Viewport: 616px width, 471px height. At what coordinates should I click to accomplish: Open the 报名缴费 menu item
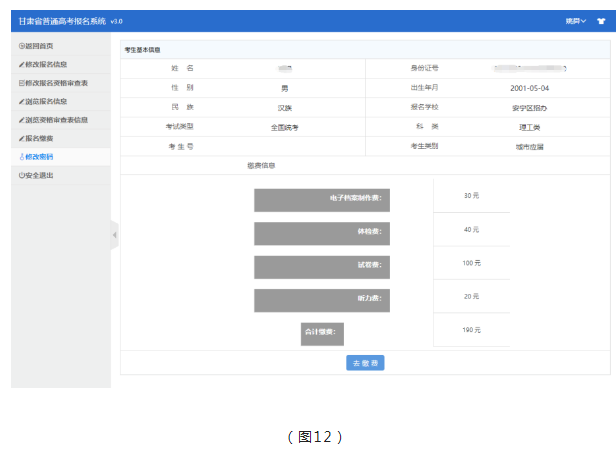coord(40,138)
